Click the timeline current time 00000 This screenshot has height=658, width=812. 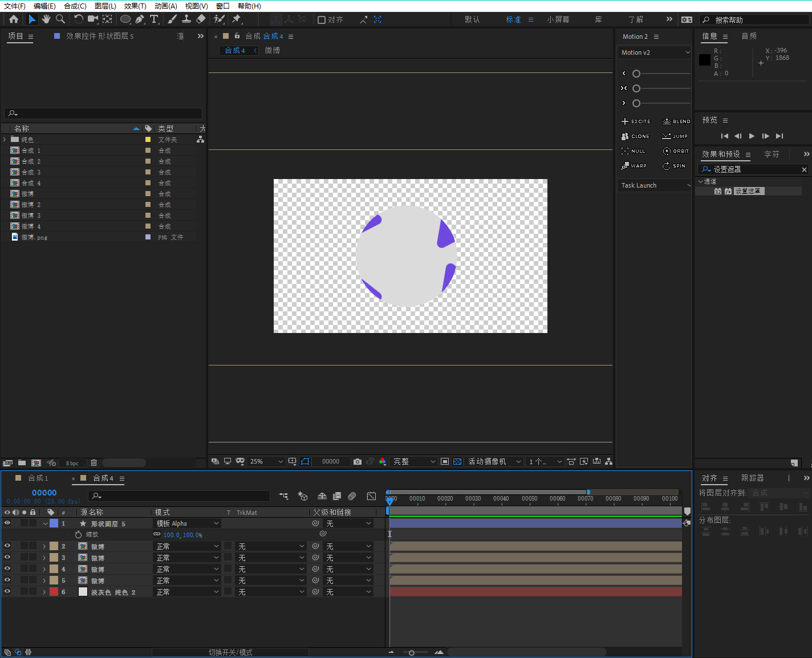(44, 493)
